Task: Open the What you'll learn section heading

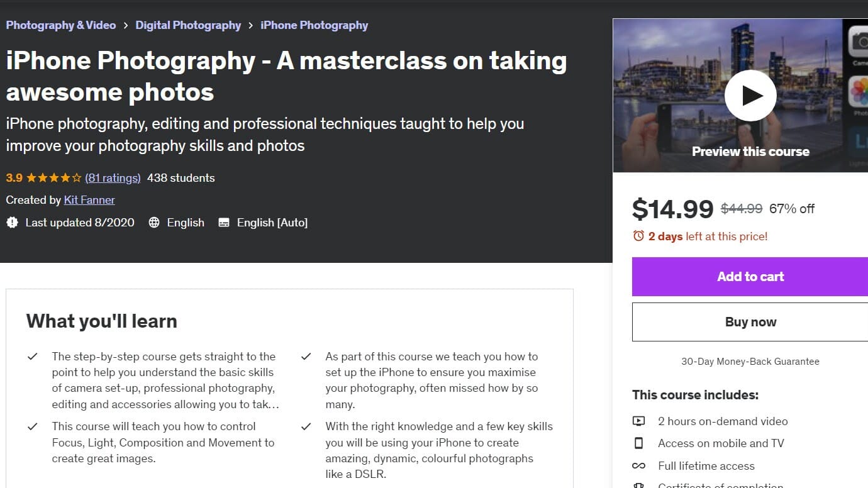Action: click(101, 321)
